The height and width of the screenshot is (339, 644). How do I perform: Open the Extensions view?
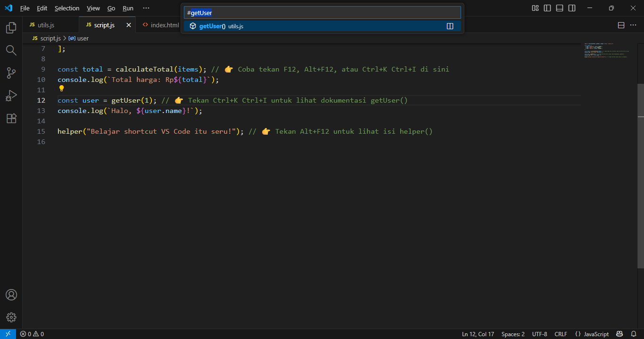pyautogui.click(x=10, y=118)
